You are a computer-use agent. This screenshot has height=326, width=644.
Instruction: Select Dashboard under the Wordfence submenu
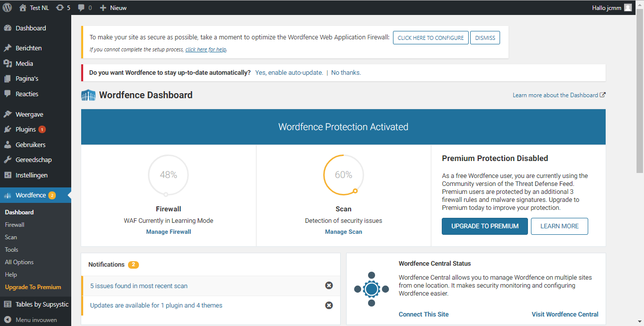(19, 212)
